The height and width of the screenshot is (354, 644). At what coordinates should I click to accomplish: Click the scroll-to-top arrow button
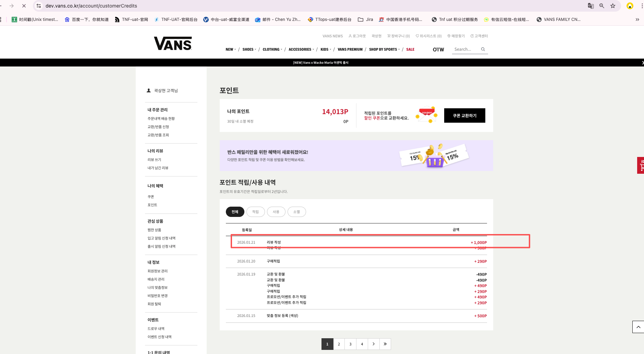tap(638, 327)
